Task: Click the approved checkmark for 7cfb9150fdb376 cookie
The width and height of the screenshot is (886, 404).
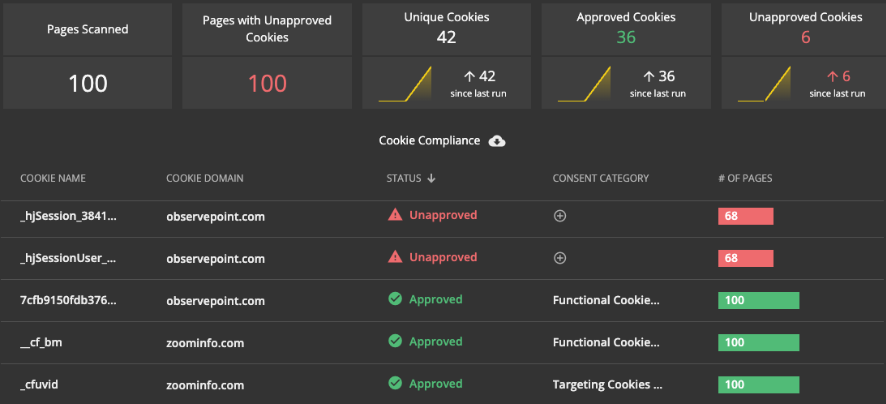Action: pyautogui.click(x=395, y=300)
